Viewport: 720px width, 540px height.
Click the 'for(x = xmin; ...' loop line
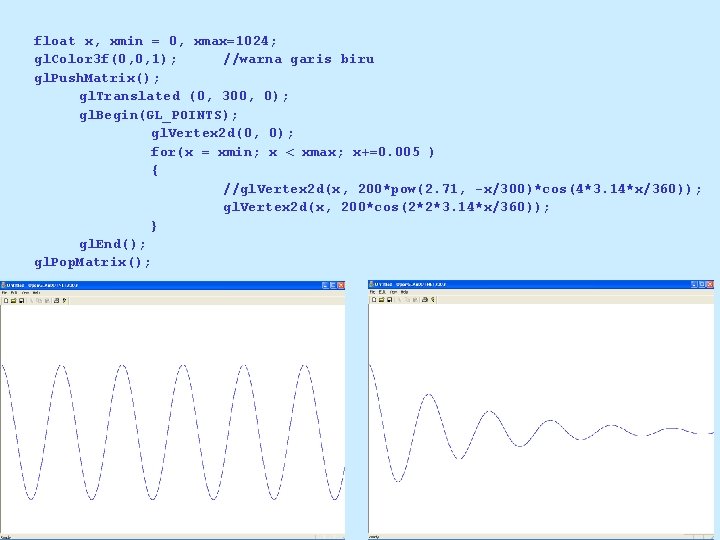coord(292,152)
